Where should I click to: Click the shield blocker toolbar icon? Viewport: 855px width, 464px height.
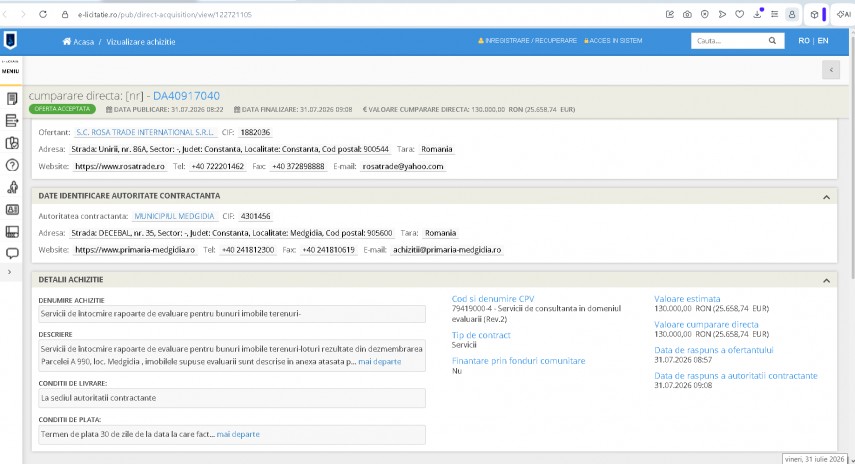705,15
